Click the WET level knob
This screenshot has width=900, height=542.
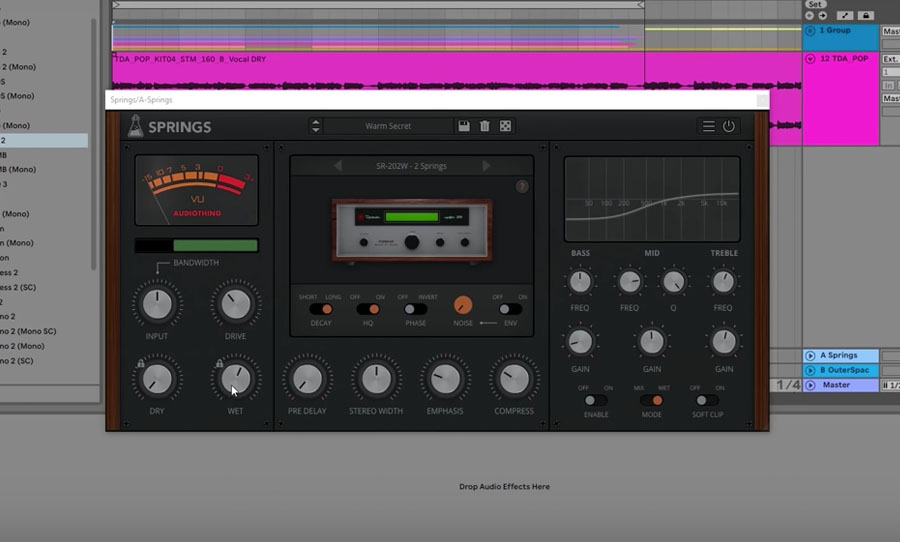[236, 379]
